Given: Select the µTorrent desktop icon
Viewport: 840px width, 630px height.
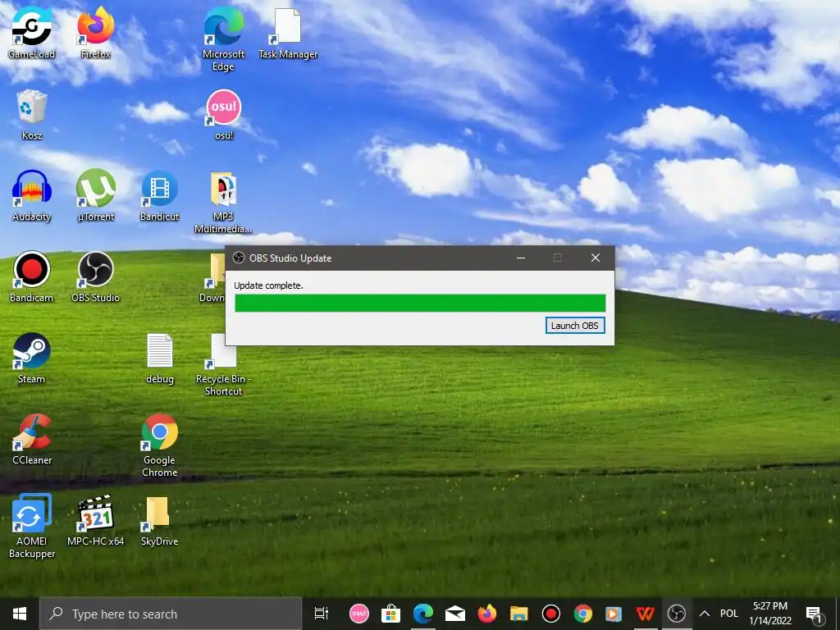Looking at the screenshot, I should (96, 196).
